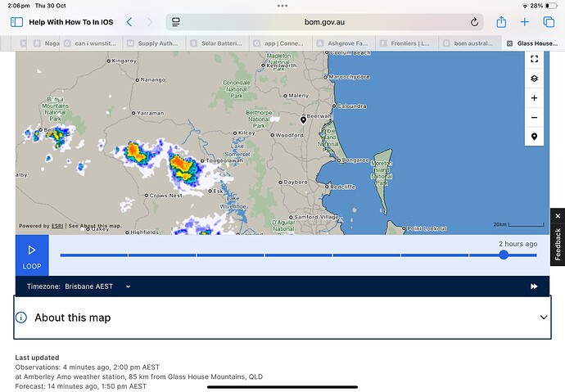Go back to the previous page
The height and width of the screenshot is (392, 565).
coord(129,22)
